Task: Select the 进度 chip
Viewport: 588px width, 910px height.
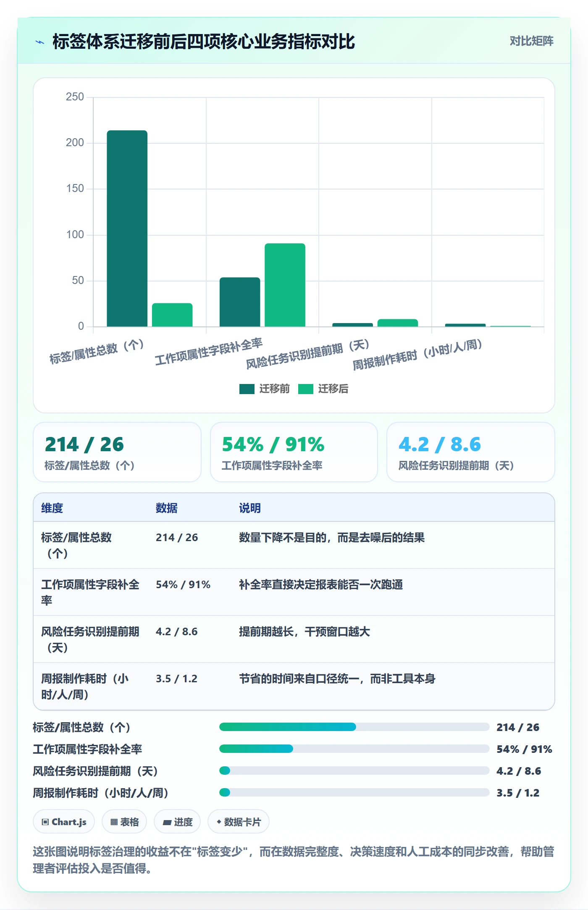Action: (x=177, y=821)
